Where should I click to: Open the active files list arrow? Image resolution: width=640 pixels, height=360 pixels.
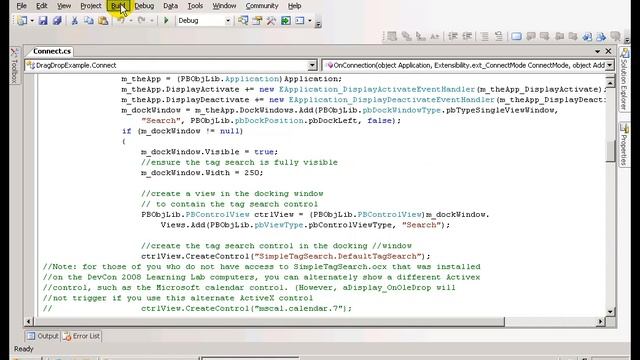point(597,51)
